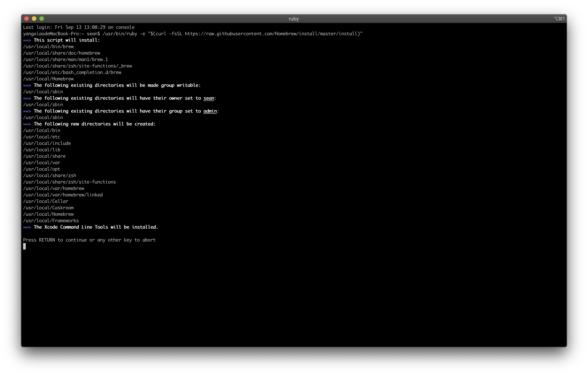Screen dimensions: 588x375
Task: Click the yellow minimize window button
Action: 34,19
